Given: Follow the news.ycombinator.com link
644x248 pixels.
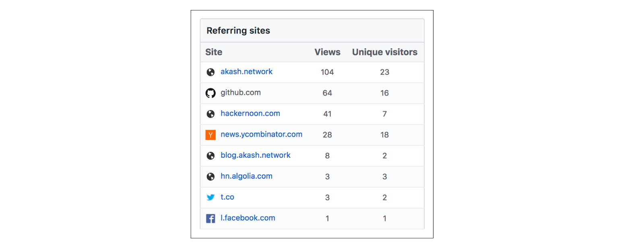Looking at the screenshot, I should point(261,134).
